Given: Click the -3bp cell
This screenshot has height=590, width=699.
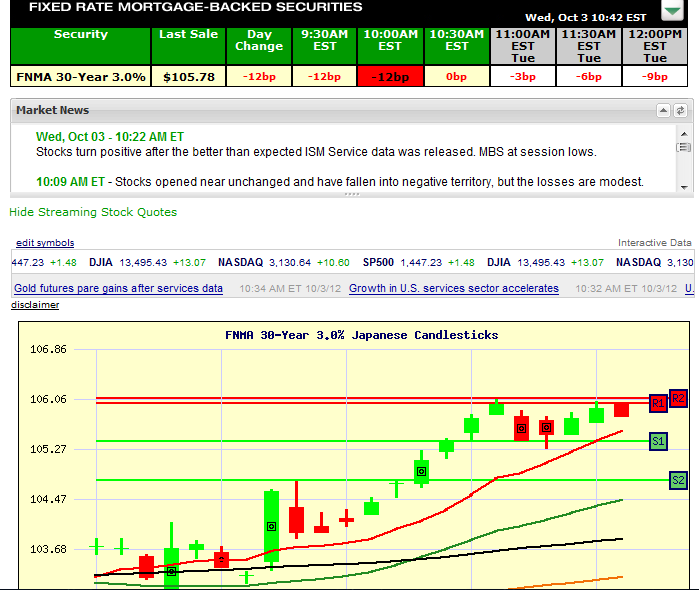Looking at the screenshot, I should click(523, 77).
